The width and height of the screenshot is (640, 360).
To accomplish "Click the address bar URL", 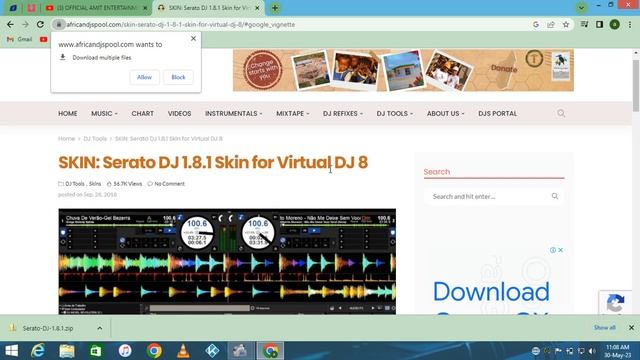I will coord(180,24).
